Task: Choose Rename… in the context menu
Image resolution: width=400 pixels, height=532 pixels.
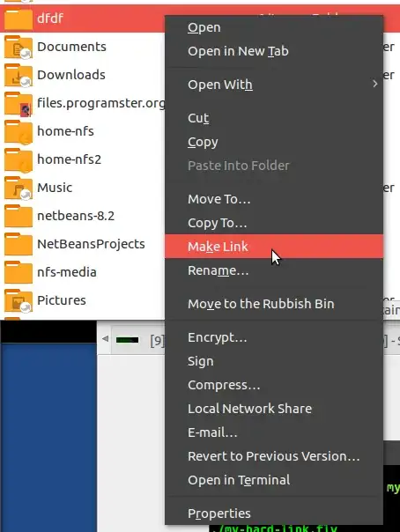Action: tap(274, 270)
